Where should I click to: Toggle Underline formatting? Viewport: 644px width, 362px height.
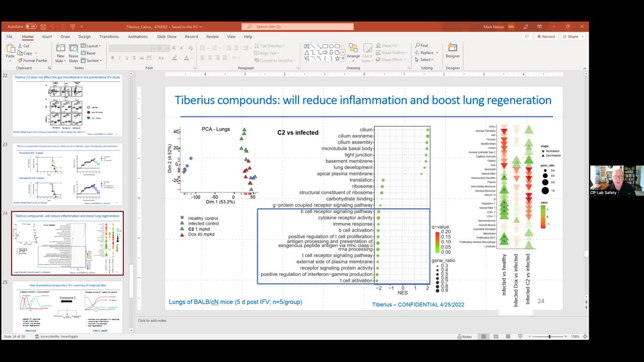pyautogui.click(x=127, y=58)
